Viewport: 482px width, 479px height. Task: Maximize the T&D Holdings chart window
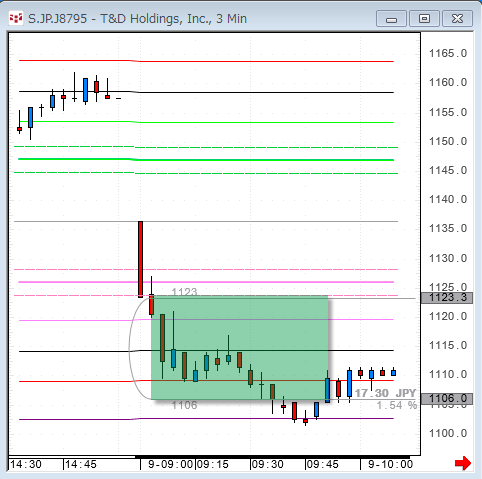[424, 19]
